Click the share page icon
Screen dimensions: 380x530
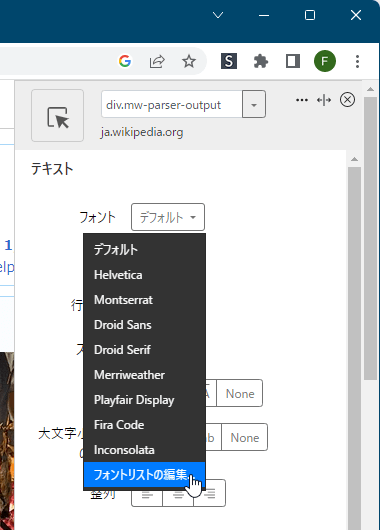pyautogui.click(x=157, y=61)
